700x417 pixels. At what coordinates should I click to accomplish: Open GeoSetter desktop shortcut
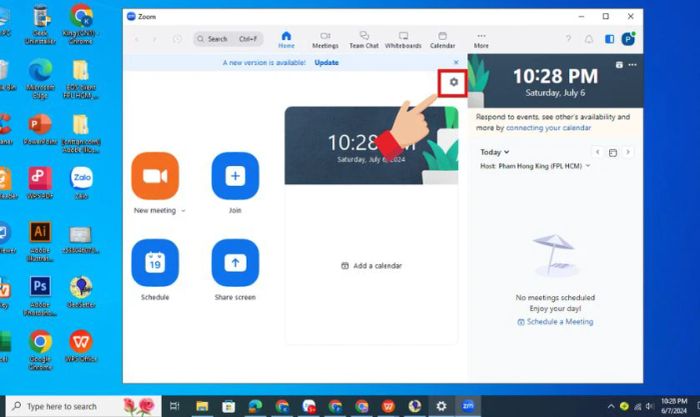[81, 292]
